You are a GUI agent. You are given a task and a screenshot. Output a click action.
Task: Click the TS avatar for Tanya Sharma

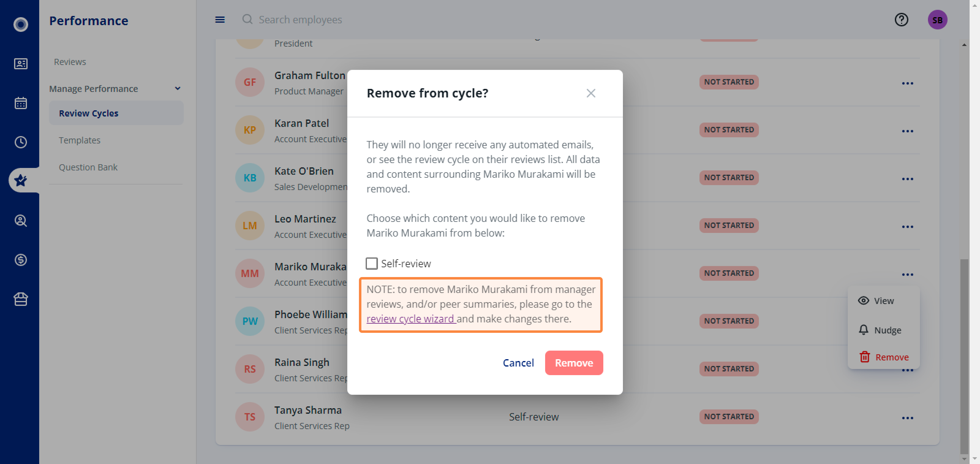coord(250,417)
